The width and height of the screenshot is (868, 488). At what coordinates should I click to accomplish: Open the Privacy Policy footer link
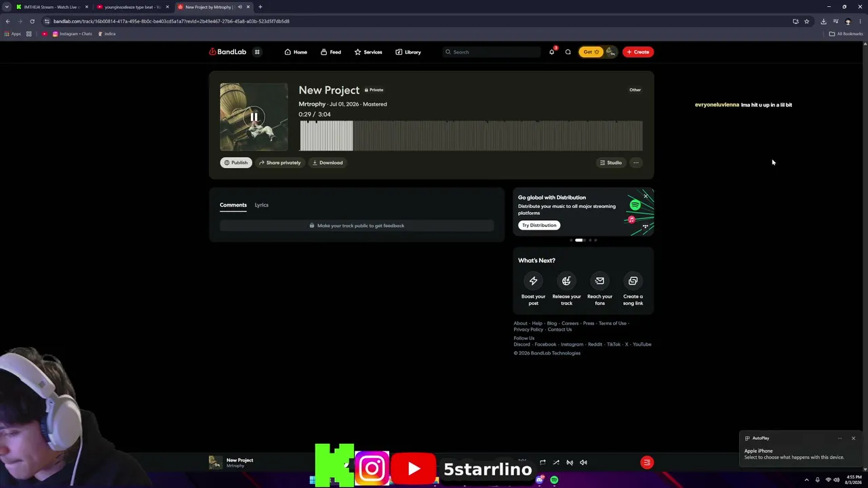[x=528, y=329]
